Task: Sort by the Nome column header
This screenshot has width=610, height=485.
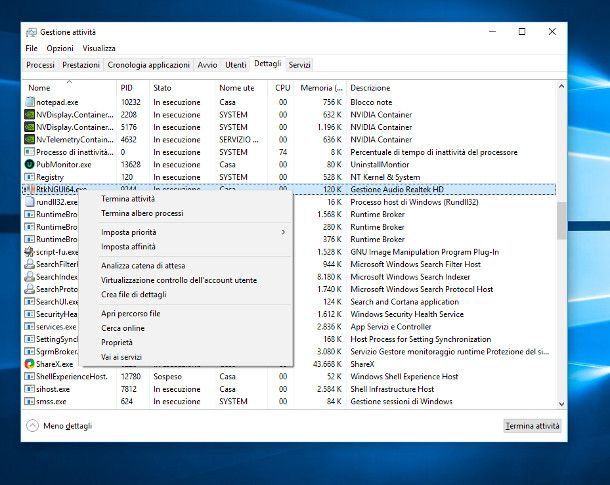Action: [70, 88]
